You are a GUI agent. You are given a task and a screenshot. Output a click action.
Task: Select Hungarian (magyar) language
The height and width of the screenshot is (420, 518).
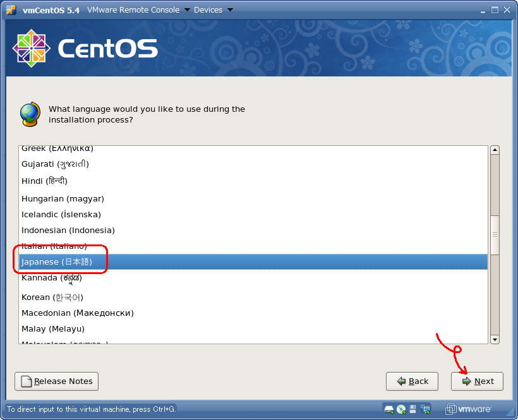pyautogui.click(x=63, y=198)
